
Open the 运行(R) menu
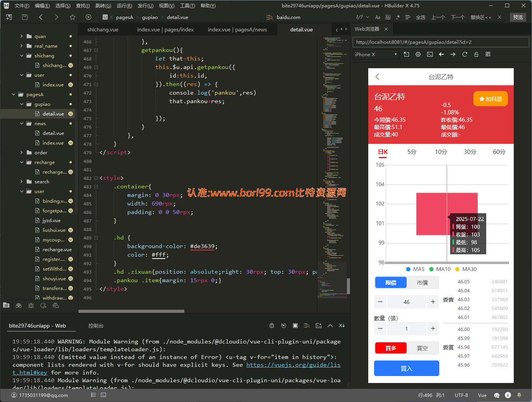(x=124, y=6)
